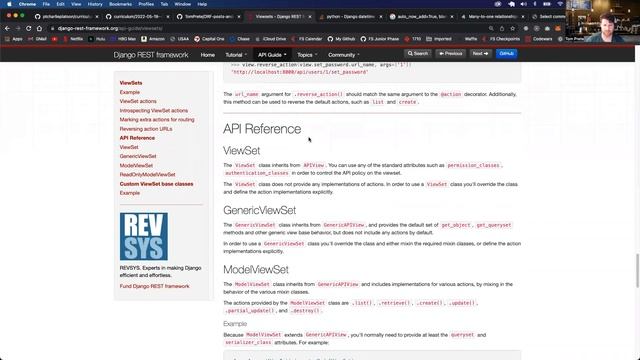Click Marking extra actions for routing link
This screenshot has width=640, height=360.
pyautogui.click(x=157, y=120)
